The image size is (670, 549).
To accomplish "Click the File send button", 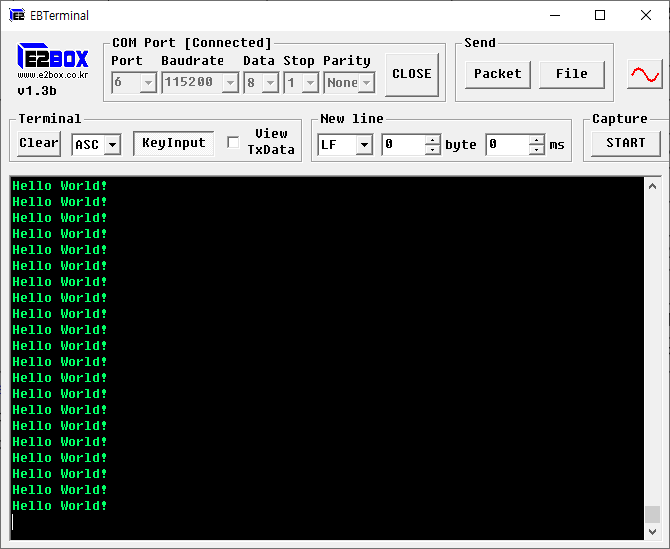I will pyautogui.click(x=572, y=74).
